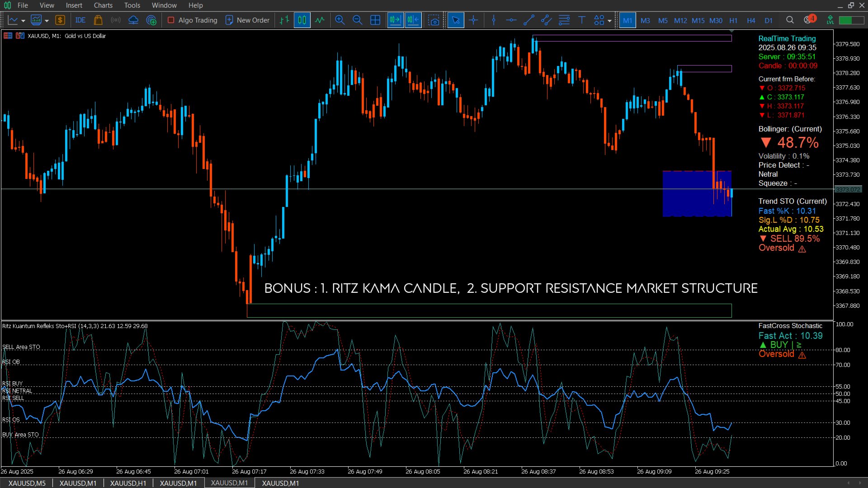Viewport: 868px width, 488px height.
Task: Draw a vertical line
Action: [494, 20]
